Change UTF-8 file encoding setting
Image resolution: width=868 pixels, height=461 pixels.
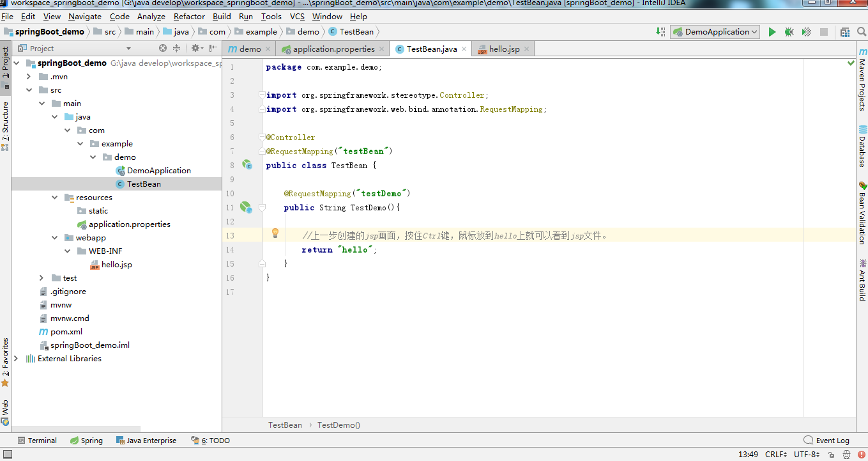pyautogui.click(x=807, y=455)
